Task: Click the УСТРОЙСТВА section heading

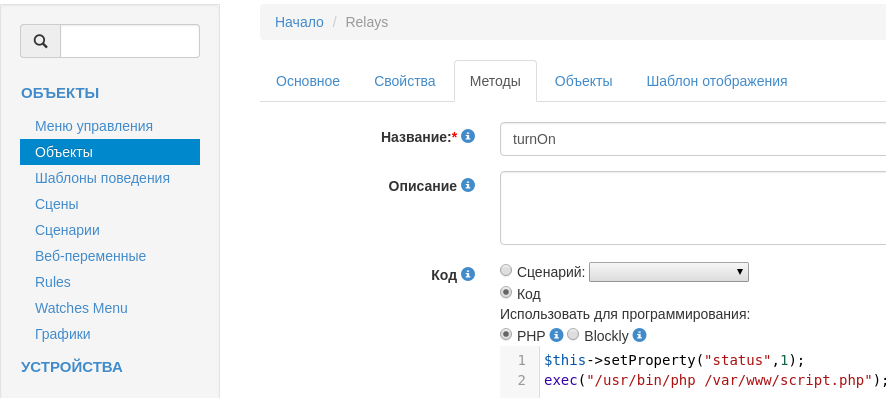Action: [72, 367]
